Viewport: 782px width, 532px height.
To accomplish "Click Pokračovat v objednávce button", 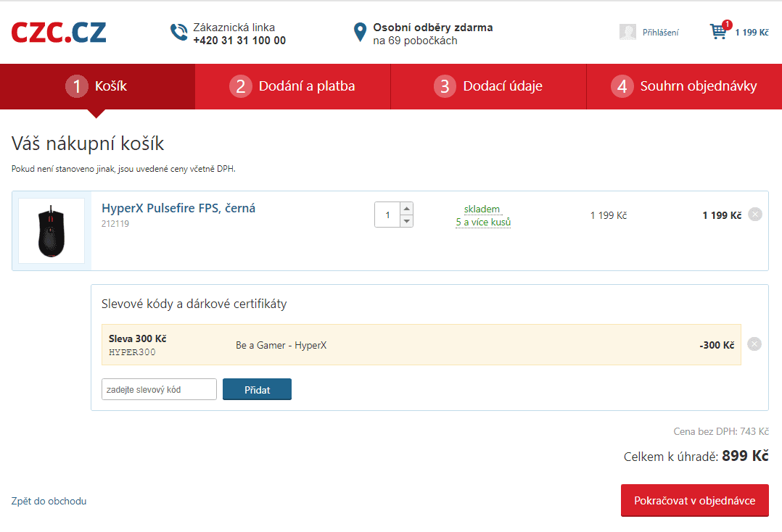I will coord(694,501).
